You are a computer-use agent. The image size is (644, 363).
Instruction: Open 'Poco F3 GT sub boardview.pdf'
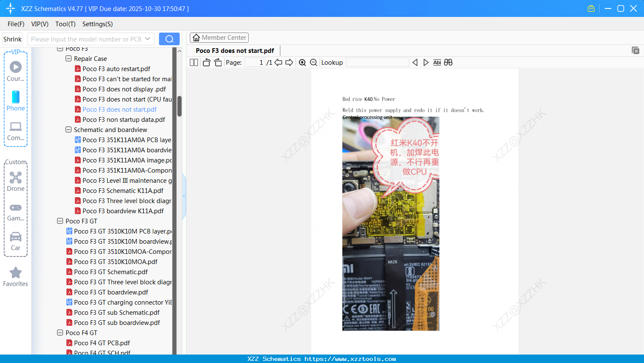[x=117, y=323]
